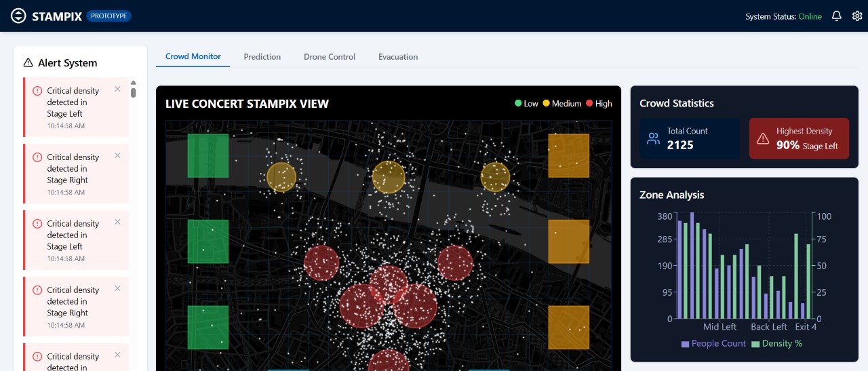
Task: Click the Highest Density warning icon
Action: pyautogui.click(x=763, y=138)
